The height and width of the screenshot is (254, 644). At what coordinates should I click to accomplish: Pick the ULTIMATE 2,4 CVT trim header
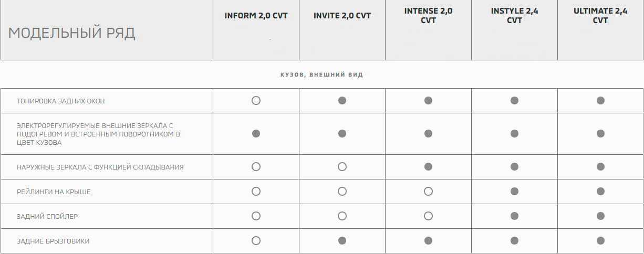point(600,16)
